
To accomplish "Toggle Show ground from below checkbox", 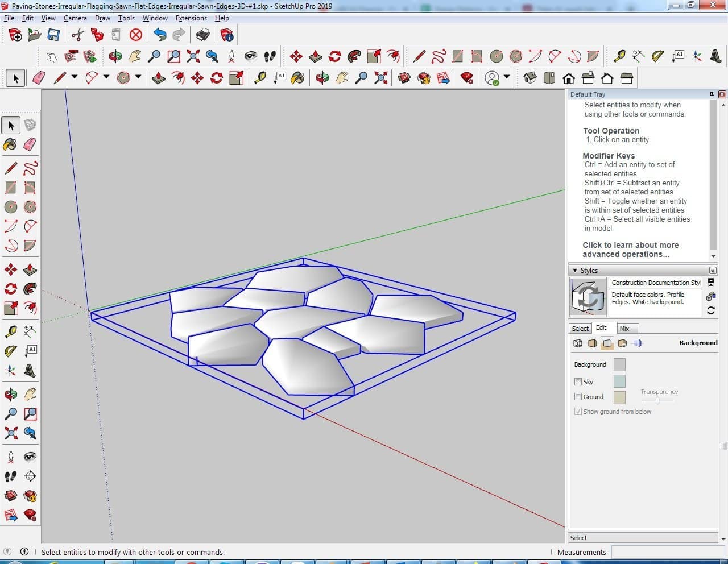I will click(x=578, y=412).
